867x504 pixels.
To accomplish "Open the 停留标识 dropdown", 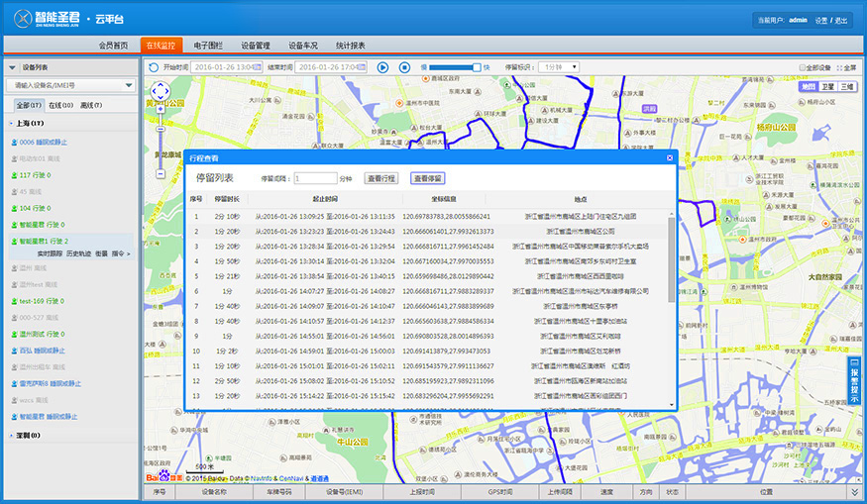I will click(x=561, y=67).
